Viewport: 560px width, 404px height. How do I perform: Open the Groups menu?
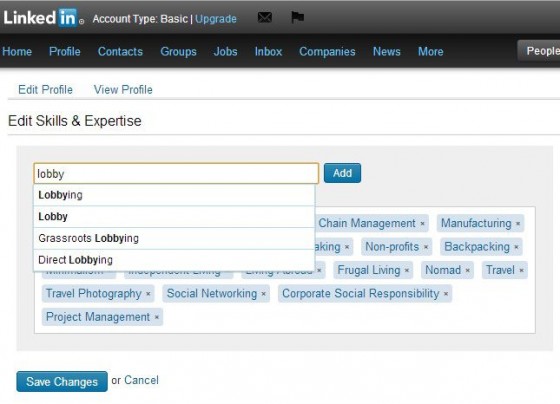tap(178, 51)
